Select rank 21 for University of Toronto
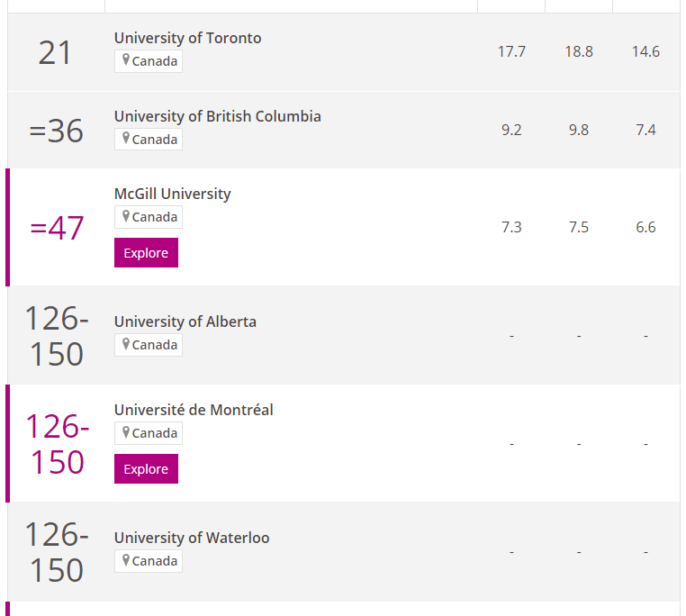 (x=55, y=53)
